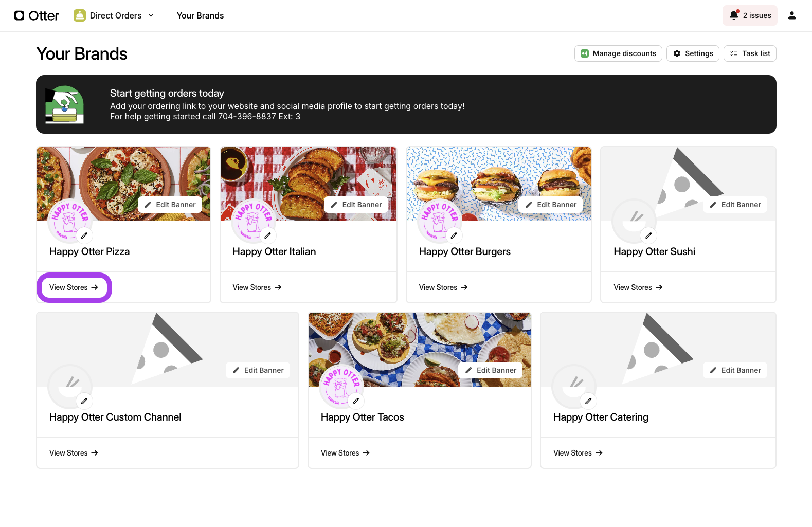View Stores for Happy Otter Pizza

[74, 287]
